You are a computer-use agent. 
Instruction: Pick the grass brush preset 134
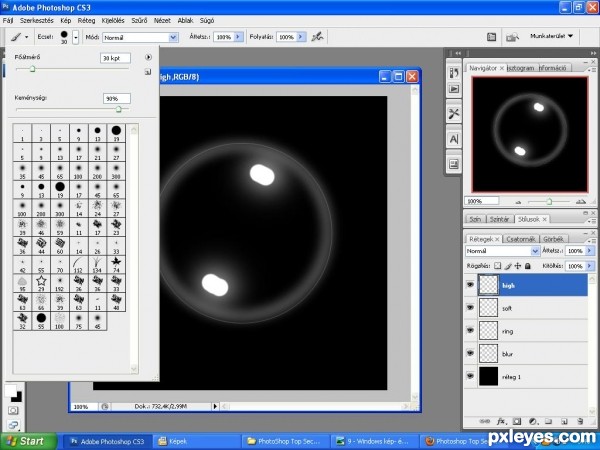point(98,264)
